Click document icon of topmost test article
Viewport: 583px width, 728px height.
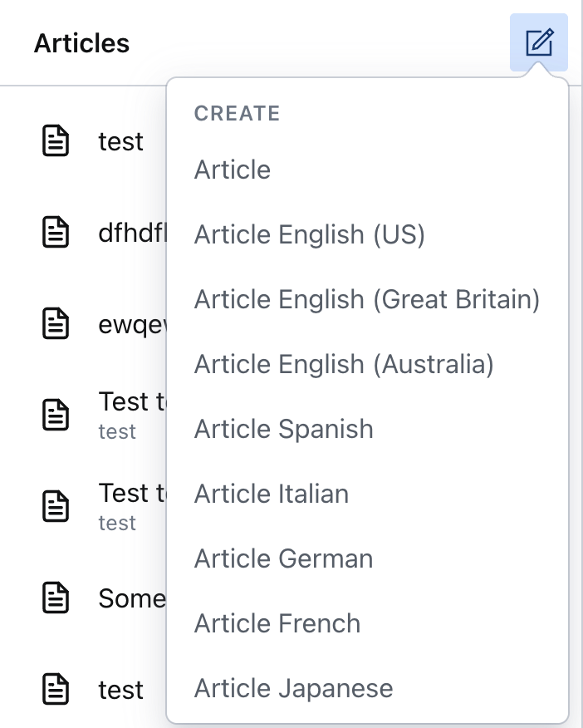(x=56, y=140)
